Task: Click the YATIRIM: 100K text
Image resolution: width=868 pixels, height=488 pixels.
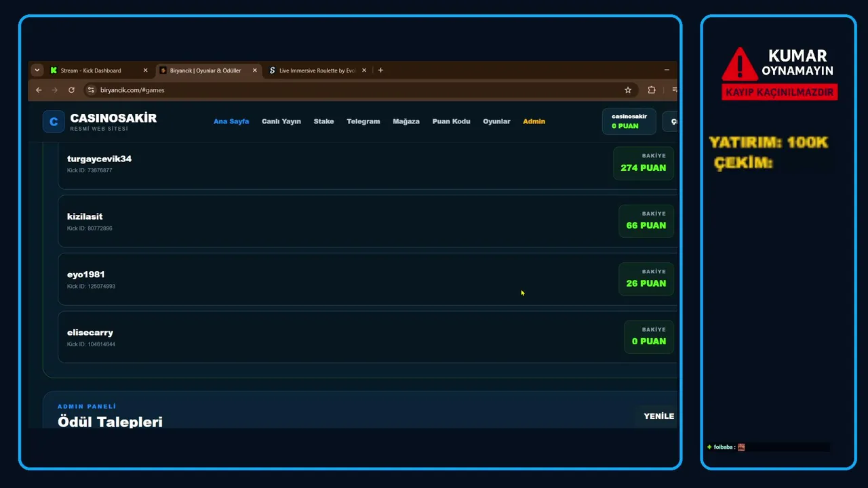Action: (768, 142)
